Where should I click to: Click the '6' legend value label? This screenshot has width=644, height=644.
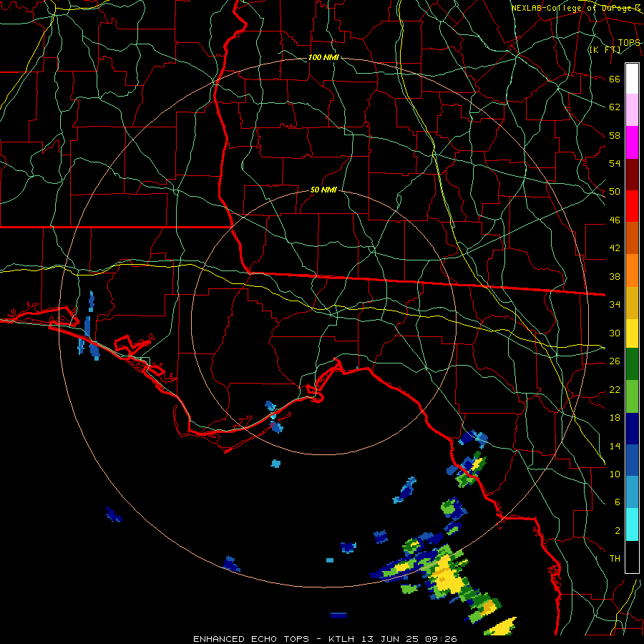[x=618, y=502]
